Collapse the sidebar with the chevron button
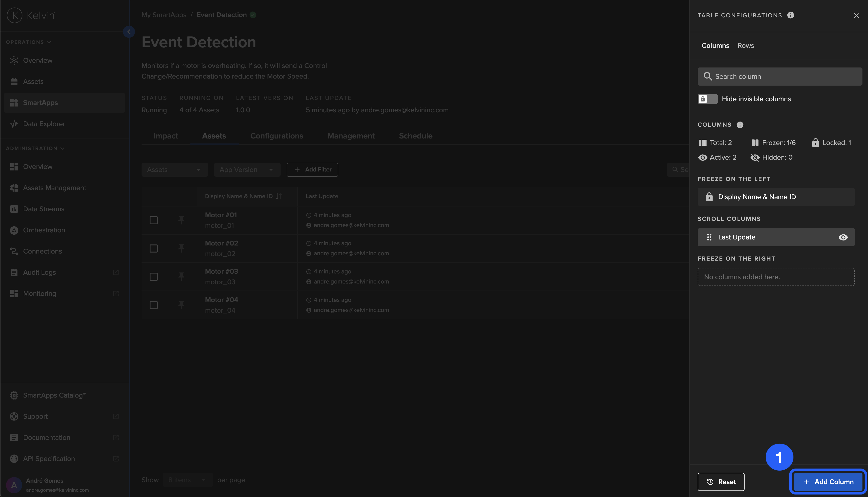868x497 pixels. pos(129,32)
